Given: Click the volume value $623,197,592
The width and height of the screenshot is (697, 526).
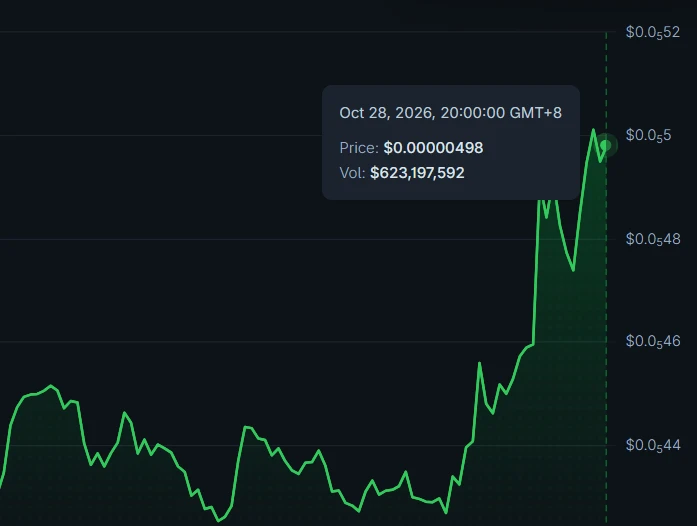Looking at the screenshot, I should pyautogui.click(x=417, y=173).
